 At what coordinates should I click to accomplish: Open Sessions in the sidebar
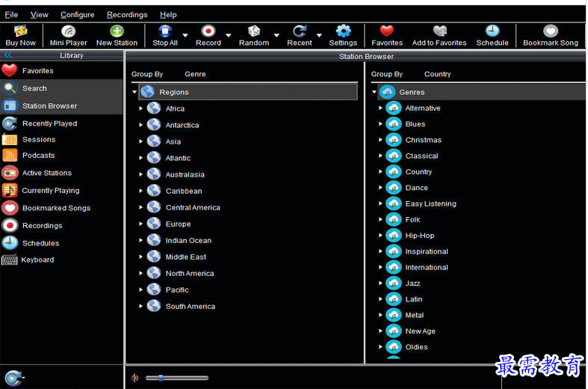click(x=61, y=139)
